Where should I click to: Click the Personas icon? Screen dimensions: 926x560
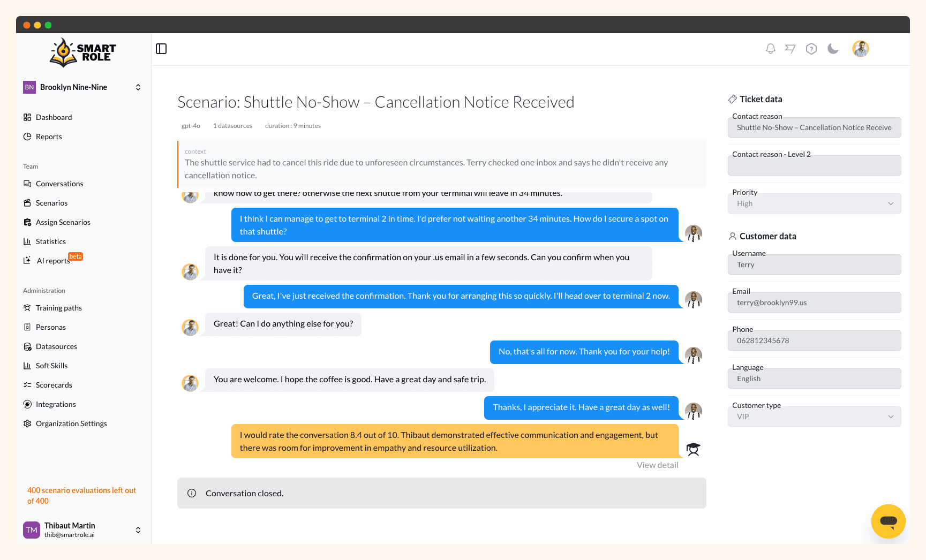click(27, 327)
